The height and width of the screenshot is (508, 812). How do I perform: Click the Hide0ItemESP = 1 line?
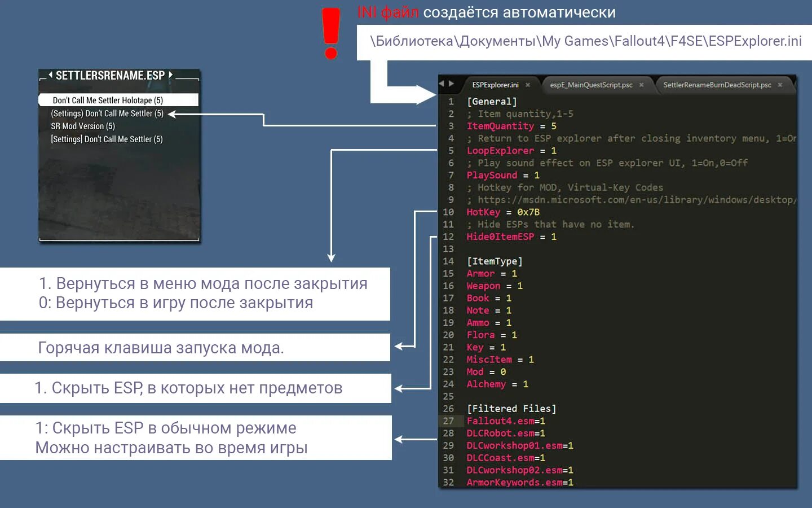(511, 237)
